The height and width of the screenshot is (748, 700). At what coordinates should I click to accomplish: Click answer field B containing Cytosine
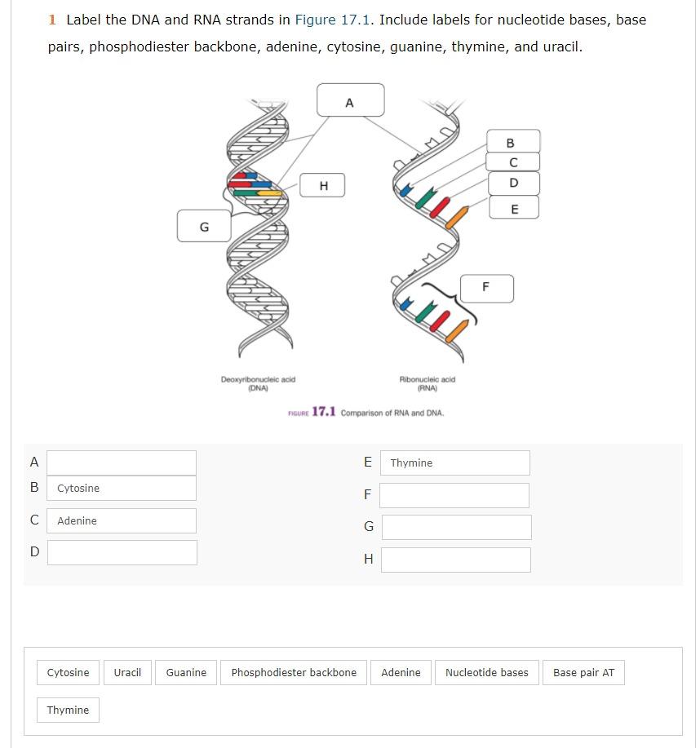[x=122, y=488]
